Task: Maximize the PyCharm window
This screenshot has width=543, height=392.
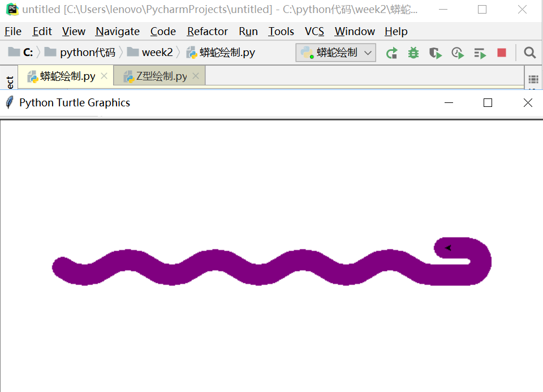Action: coord(482,10)
